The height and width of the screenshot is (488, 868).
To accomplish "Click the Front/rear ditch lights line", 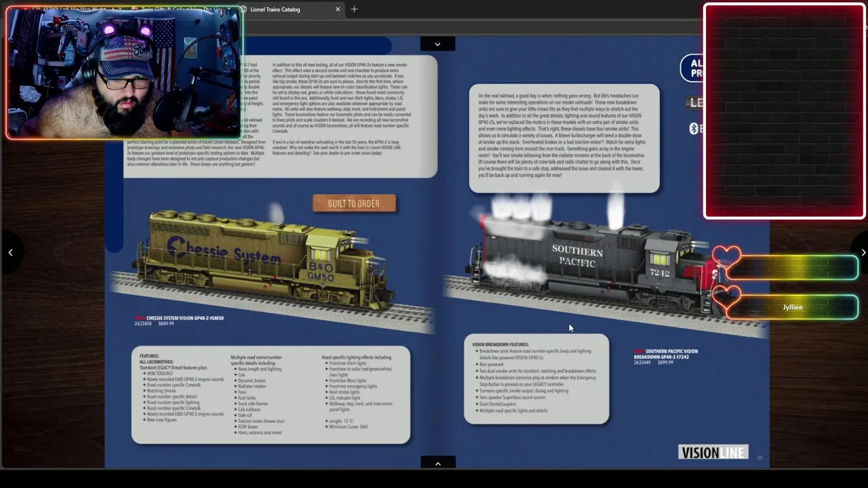I will 346,363.
